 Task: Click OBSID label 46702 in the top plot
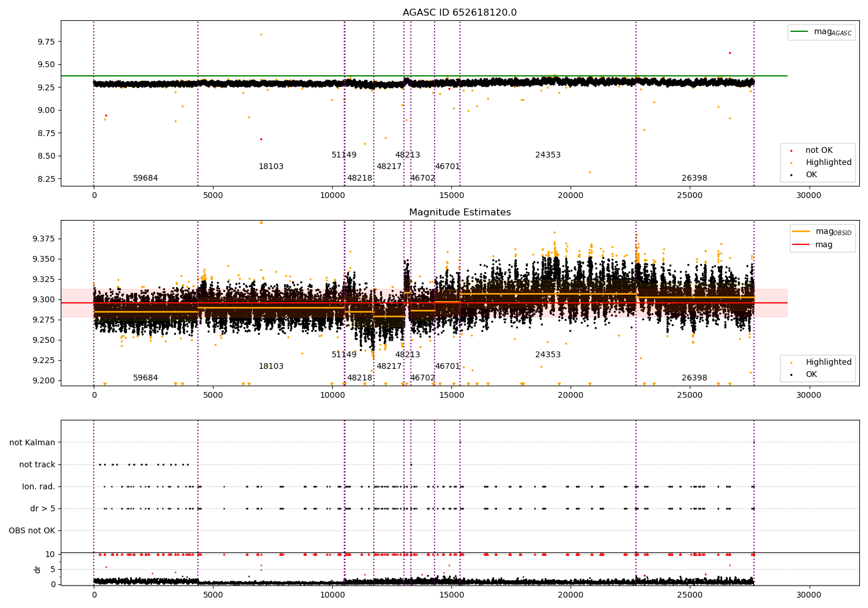pos(422,178)
